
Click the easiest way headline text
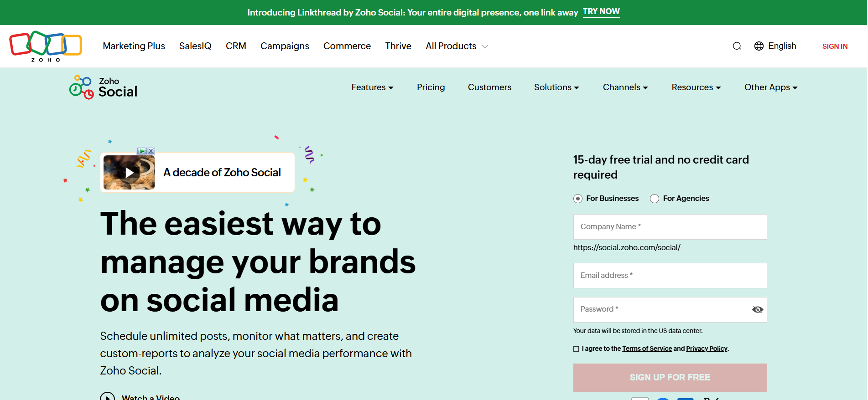tap(258, 262)
